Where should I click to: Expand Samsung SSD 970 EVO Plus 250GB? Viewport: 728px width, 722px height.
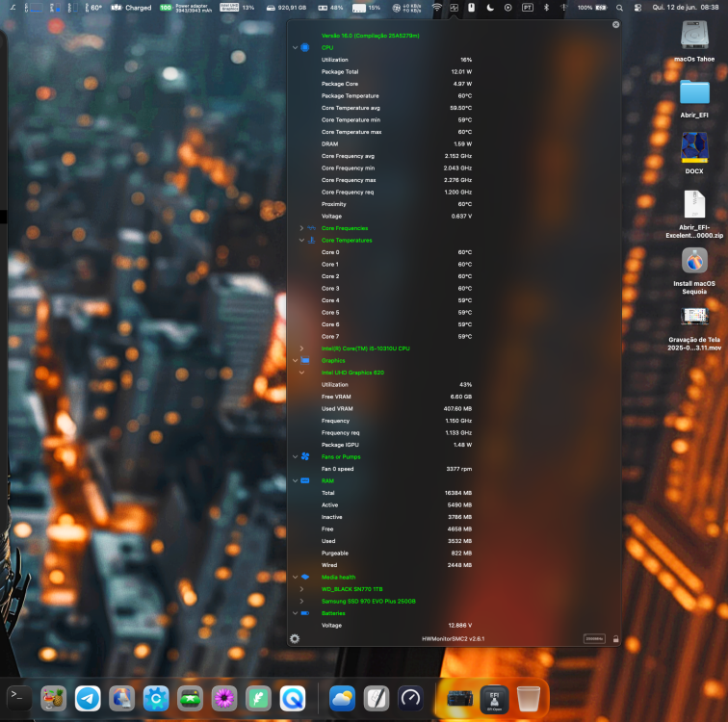(x=301, y=602)
